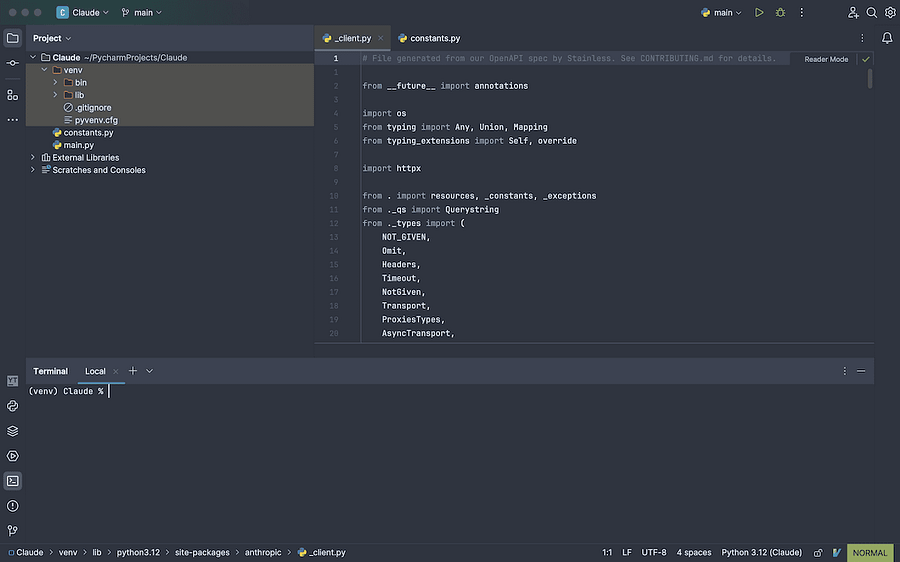
Task: Open the main branch dropdown
Action: click(141, 13)
